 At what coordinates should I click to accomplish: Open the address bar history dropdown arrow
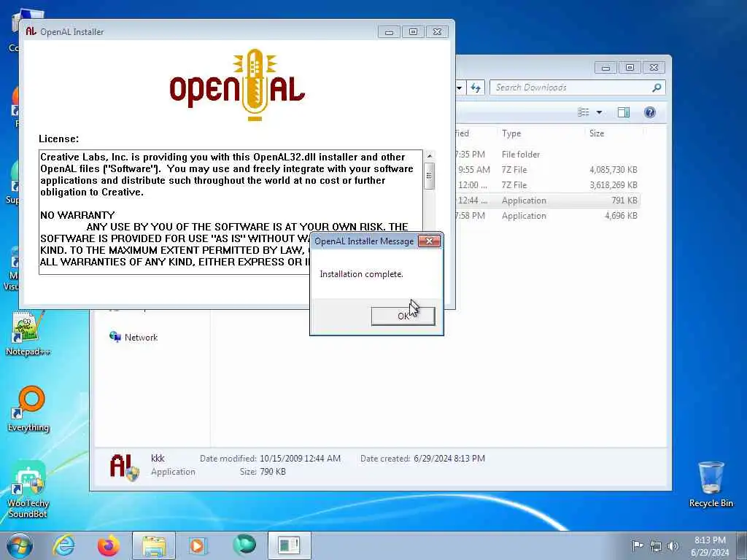tap(460, 87)
